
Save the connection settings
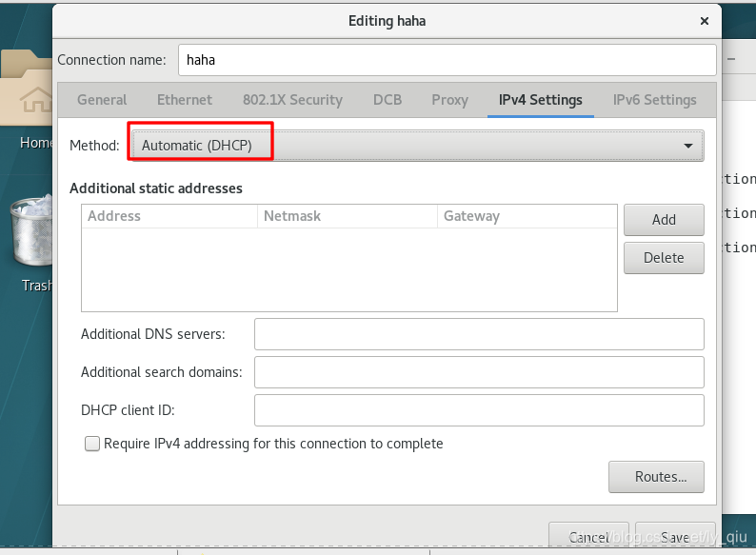coord(675,535)
